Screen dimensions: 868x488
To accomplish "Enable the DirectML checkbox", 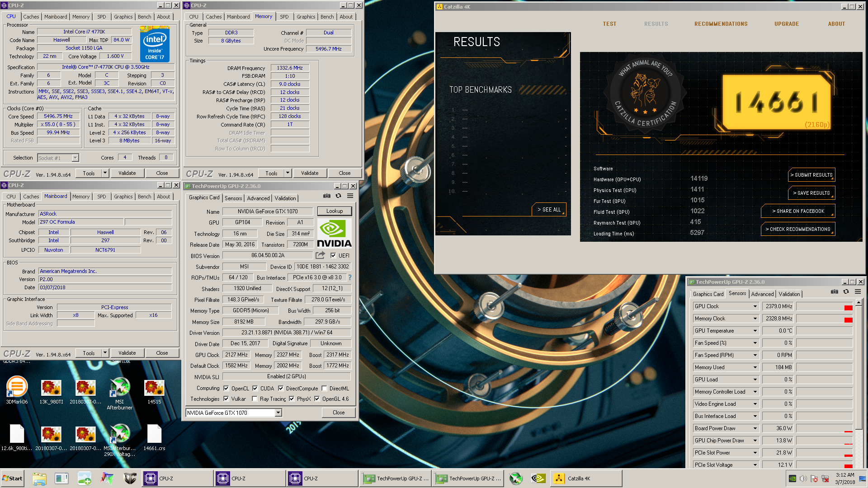I will 324,388.
